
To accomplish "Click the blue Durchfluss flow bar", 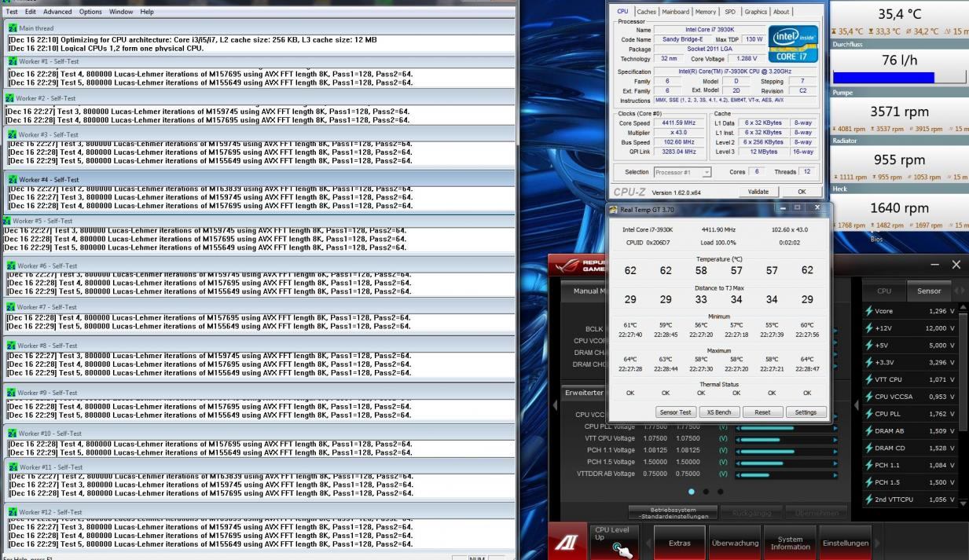I will coord(883,77).
